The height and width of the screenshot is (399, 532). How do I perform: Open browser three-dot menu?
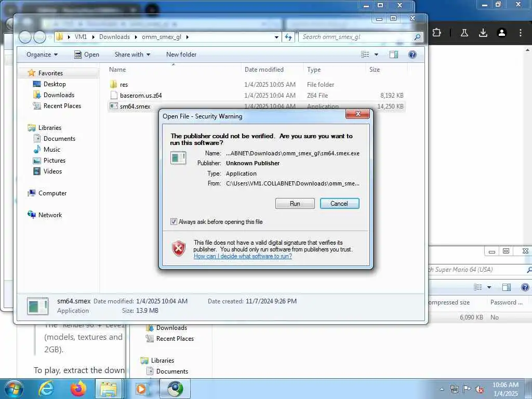coord(521,33)
